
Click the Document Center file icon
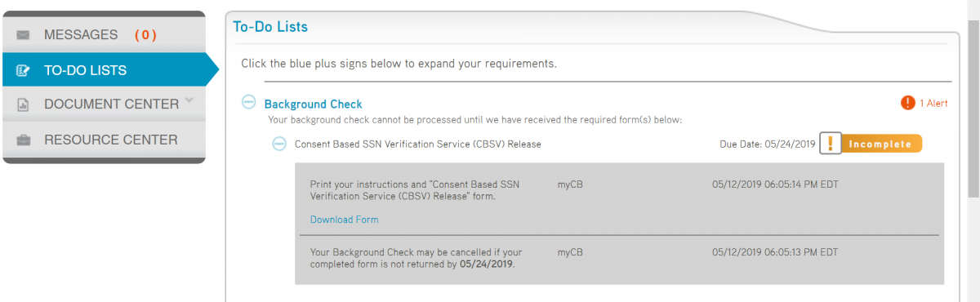pos(23,104)
